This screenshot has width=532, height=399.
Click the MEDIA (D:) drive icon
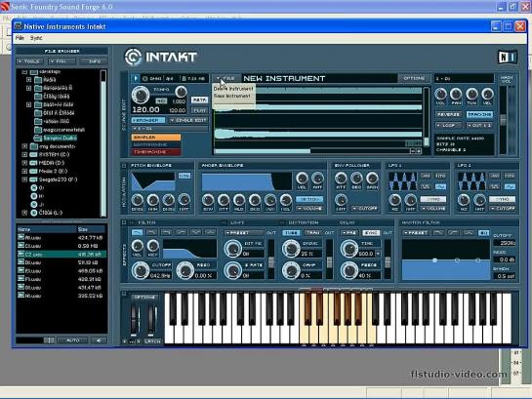pos(33,163)
